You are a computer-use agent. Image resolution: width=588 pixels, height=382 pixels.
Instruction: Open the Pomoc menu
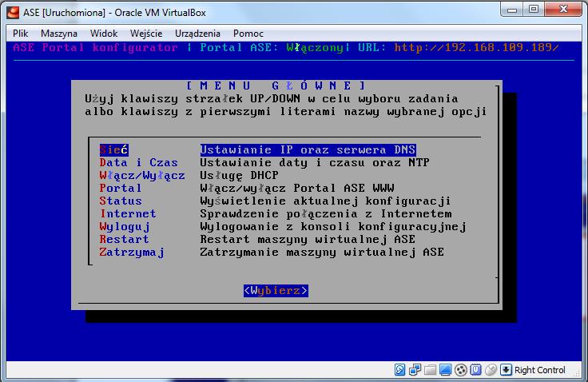[248, 34]
